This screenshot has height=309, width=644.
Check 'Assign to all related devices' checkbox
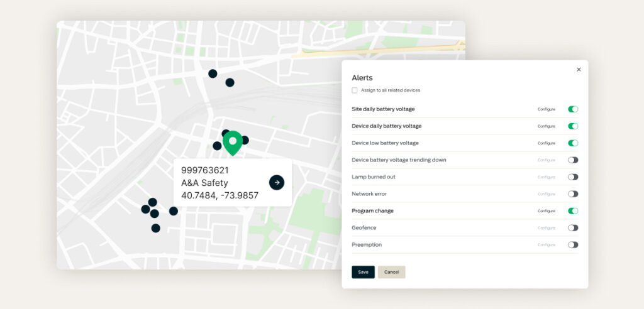coord(355,90)
